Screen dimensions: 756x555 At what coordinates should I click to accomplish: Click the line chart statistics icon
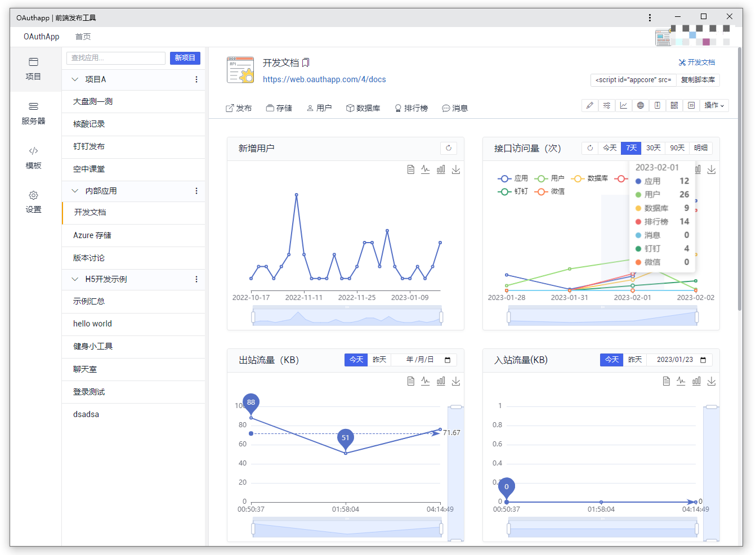click(624, 105)
